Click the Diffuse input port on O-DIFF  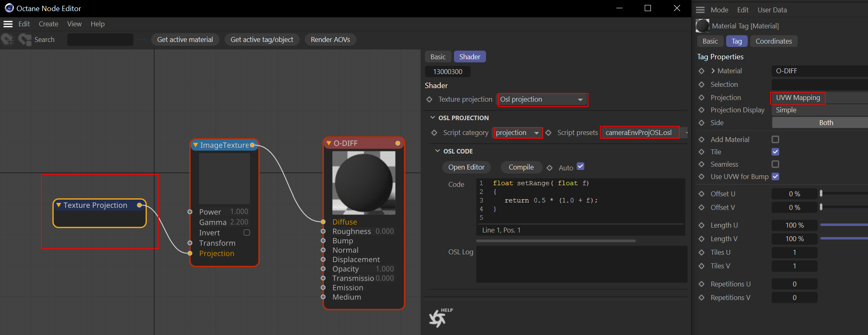[x=323, y=222]
